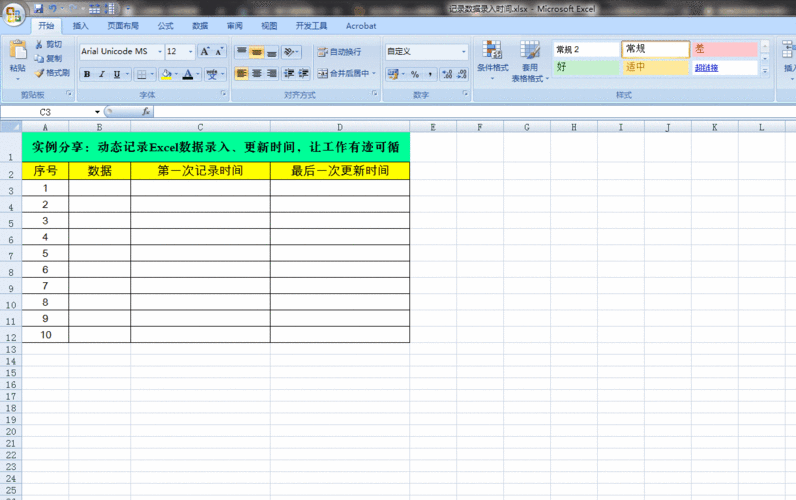
Task: Open the 数据 tab
Action: [200, 26]
